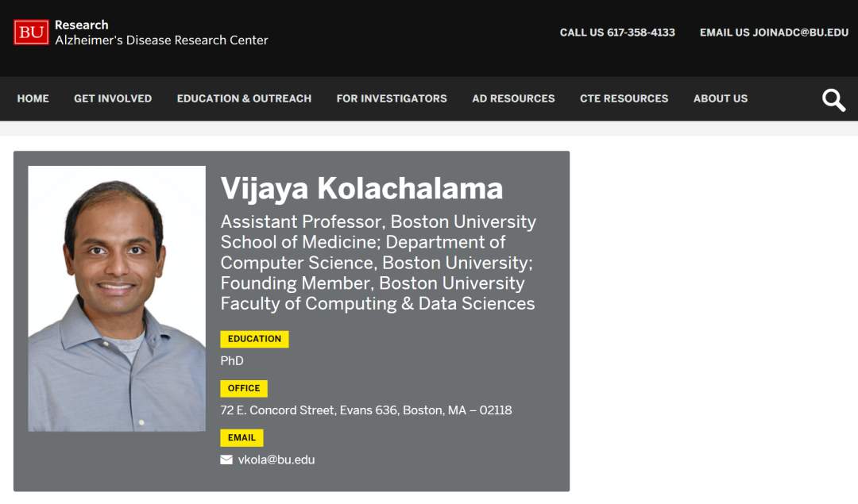
Task: Click the envelope icon beside email address
Action: click(226, 460)
